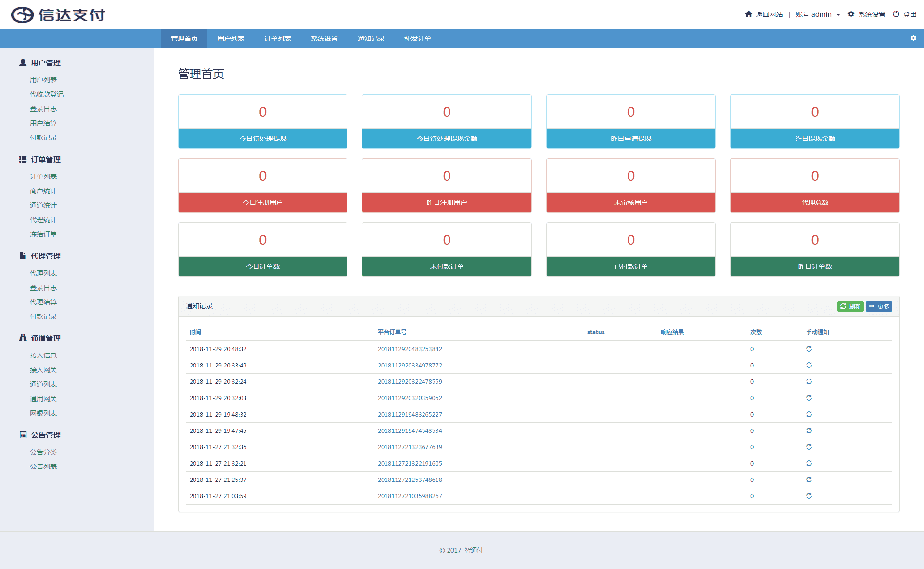The image size is (924, 569).
Task: Trigger manual notify on the 2018-11-29 19:47:45 row
Action: pos(808,430)
